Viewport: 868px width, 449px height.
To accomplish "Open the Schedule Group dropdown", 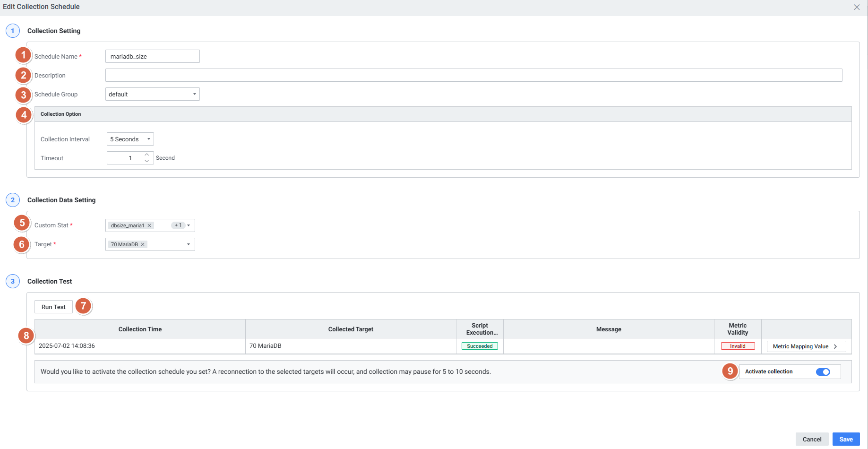I will tap(152, 94).
